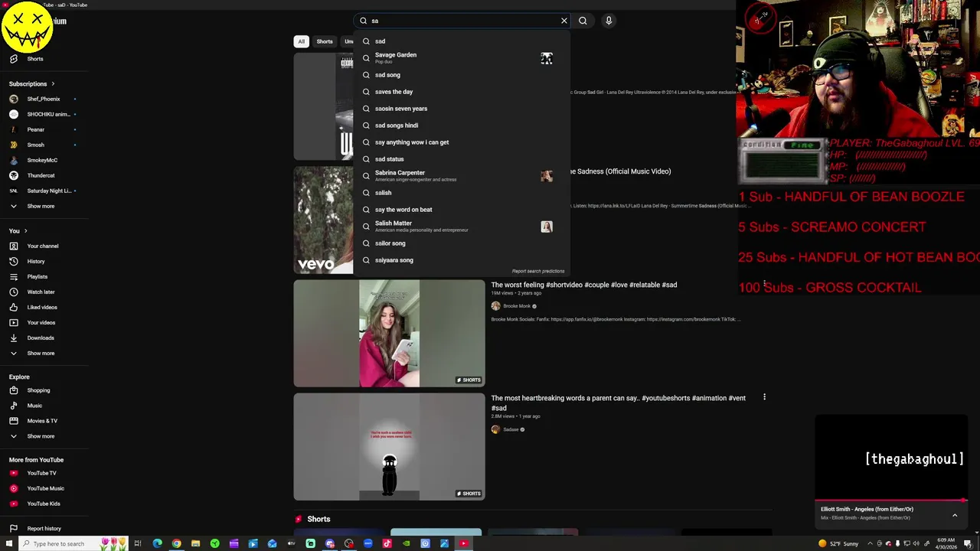Clear the YouTube search box text
Image resolution: width=980 pixels, height=551 pixels.
click(x=564, y=21)
